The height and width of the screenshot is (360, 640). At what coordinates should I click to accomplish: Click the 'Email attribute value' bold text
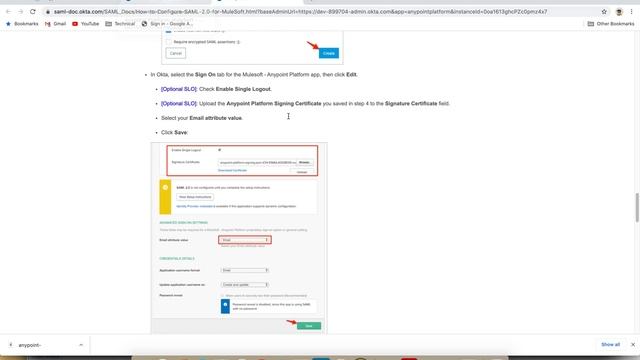click(x=216, y=118)
